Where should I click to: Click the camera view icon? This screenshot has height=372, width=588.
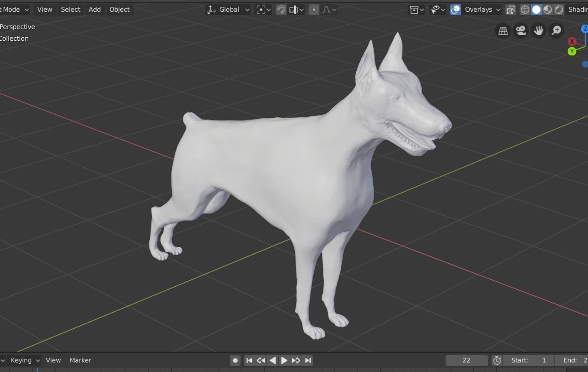pos(521,31)
